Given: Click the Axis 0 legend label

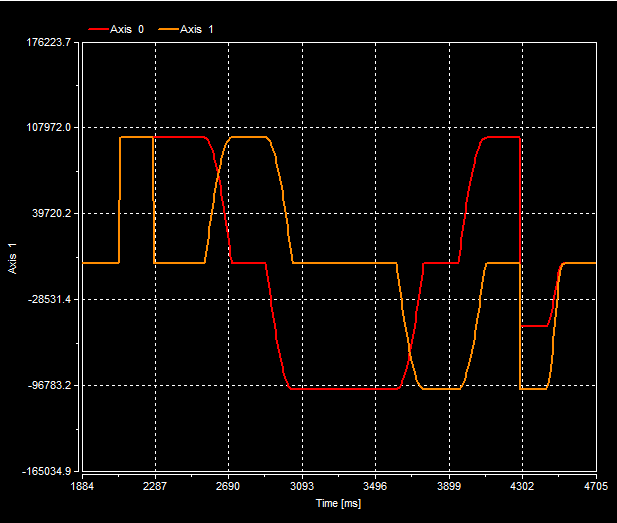Looking at the screenshot, I should point(127,29).
